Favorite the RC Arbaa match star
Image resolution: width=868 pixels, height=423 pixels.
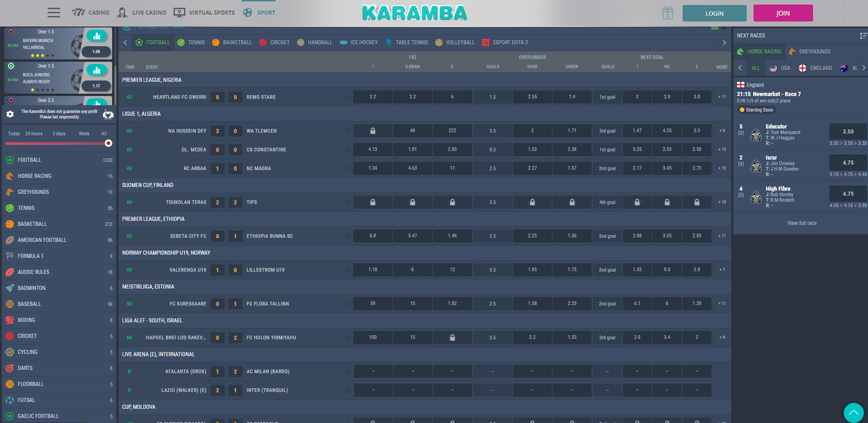(347, 168)
